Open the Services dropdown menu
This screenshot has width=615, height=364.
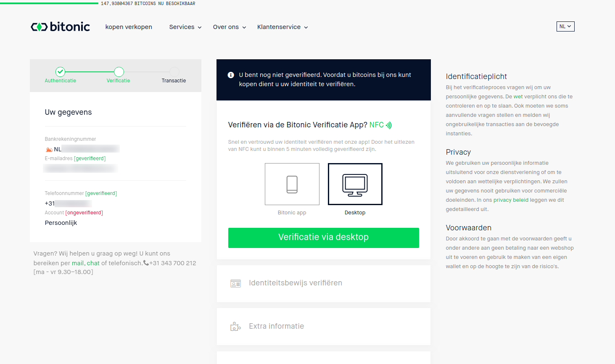(185, 27)
